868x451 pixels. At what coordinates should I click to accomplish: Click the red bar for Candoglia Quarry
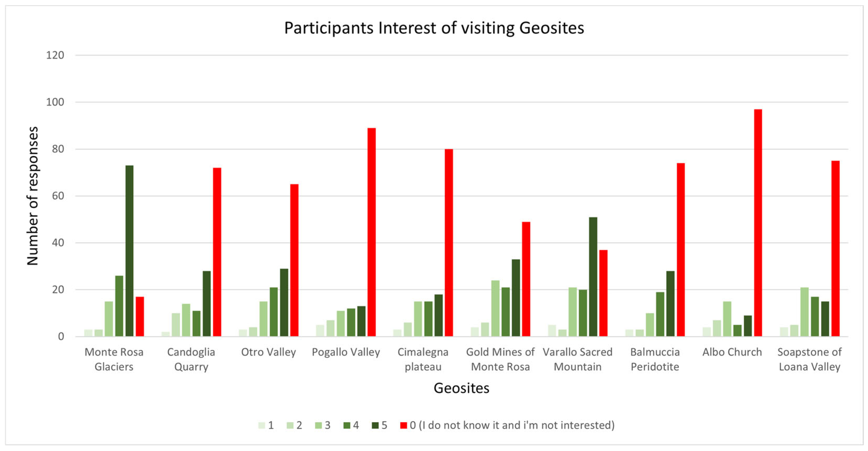(x=217, y=252)
